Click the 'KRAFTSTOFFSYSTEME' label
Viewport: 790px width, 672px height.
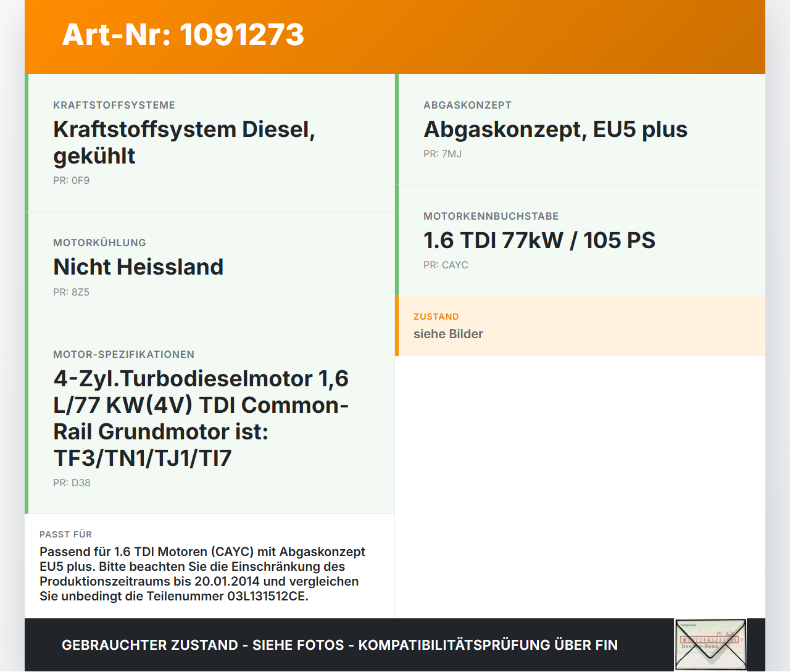click(x=114, y=106)
